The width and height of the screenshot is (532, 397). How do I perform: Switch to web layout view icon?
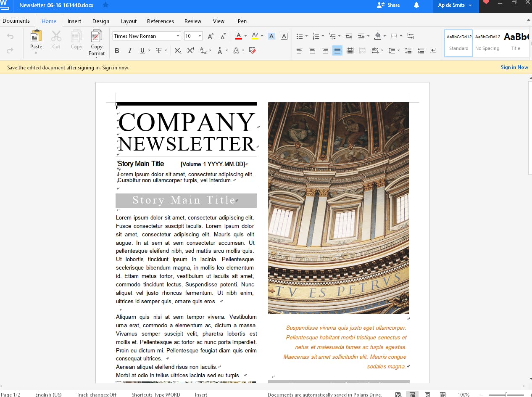point(427,394)
